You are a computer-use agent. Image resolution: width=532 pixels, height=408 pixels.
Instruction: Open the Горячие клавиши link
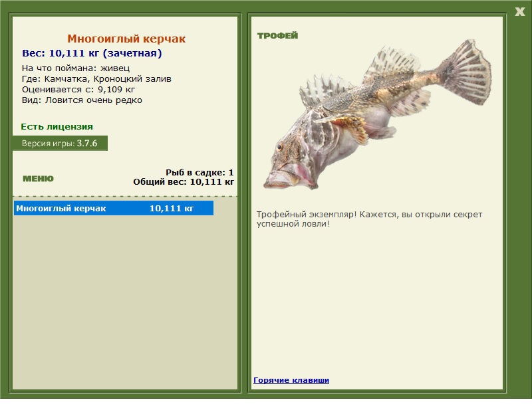[291, 380]
